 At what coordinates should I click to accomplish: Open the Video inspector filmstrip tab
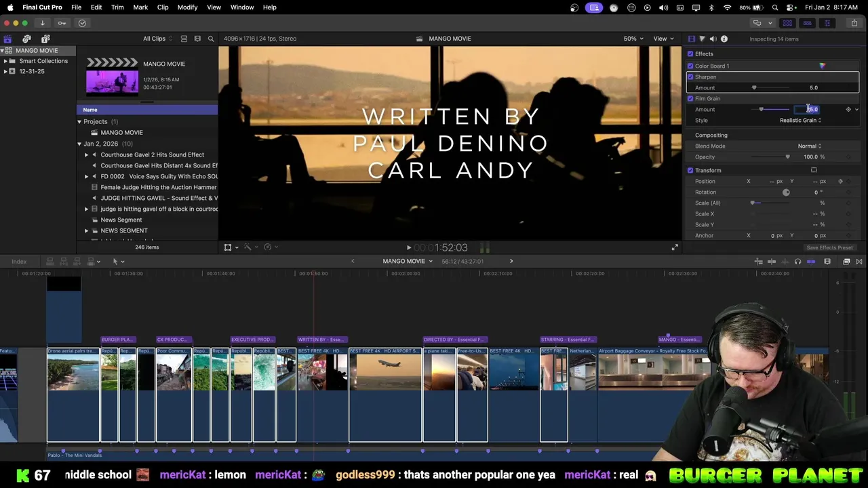coord(691,39)
